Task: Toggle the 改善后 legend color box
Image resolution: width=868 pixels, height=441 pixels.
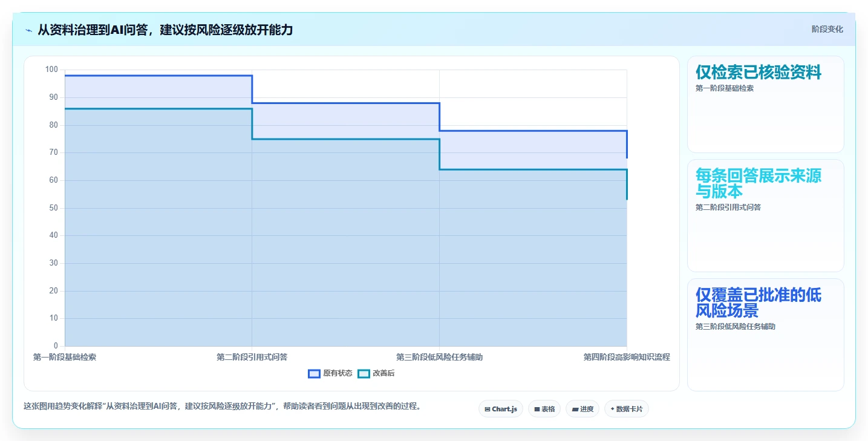Action: [364, 374]
